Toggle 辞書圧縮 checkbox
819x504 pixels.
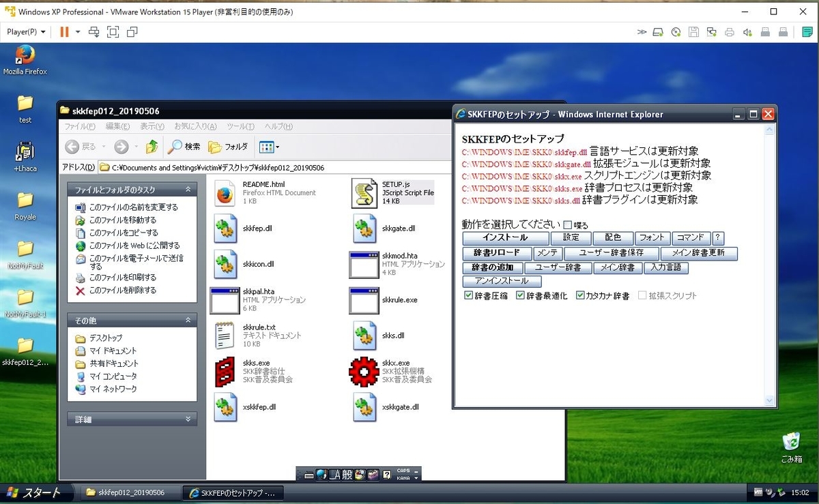[468, 295]
